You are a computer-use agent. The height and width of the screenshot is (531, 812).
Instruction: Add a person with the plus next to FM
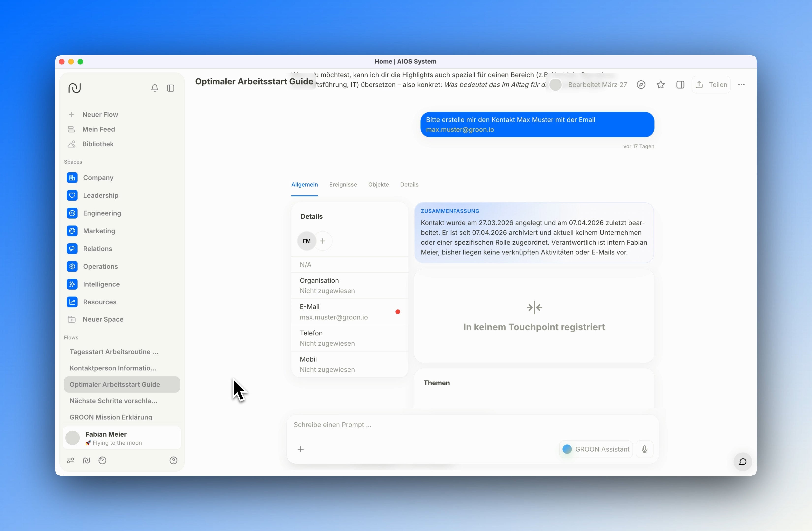(323, 241)
